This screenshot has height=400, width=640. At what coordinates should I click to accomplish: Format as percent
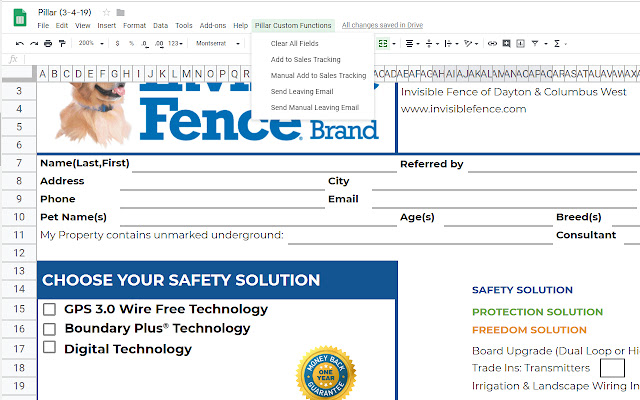pyautogui.click(x=131, y=43)
